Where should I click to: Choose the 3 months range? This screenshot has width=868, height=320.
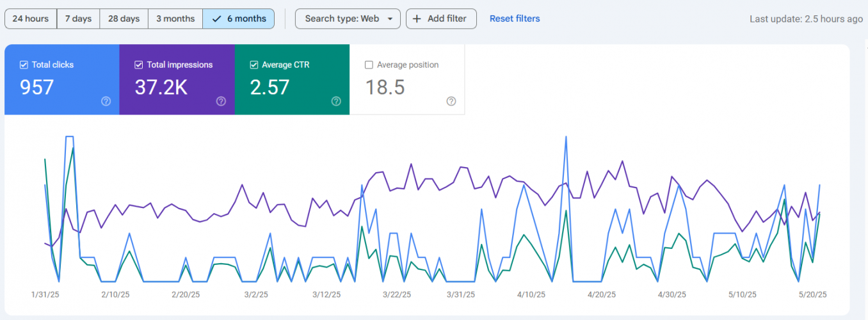click(175, 19)
